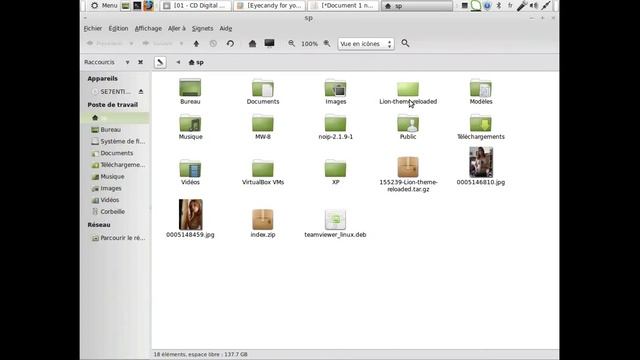Viewport: 640px width, 360px height.
Task: Select the Lion-theme-reloaded folder
Action: click(408, 89)
